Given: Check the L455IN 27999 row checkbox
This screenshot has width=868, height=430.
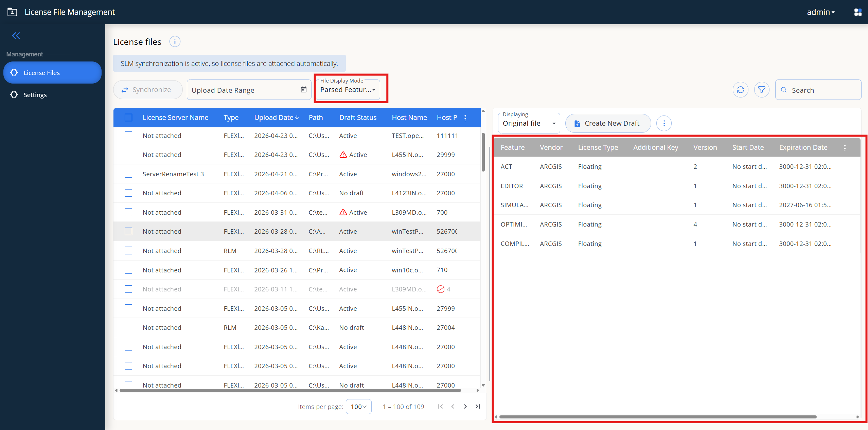Looking at the screenshot, I should pos(128,308).
